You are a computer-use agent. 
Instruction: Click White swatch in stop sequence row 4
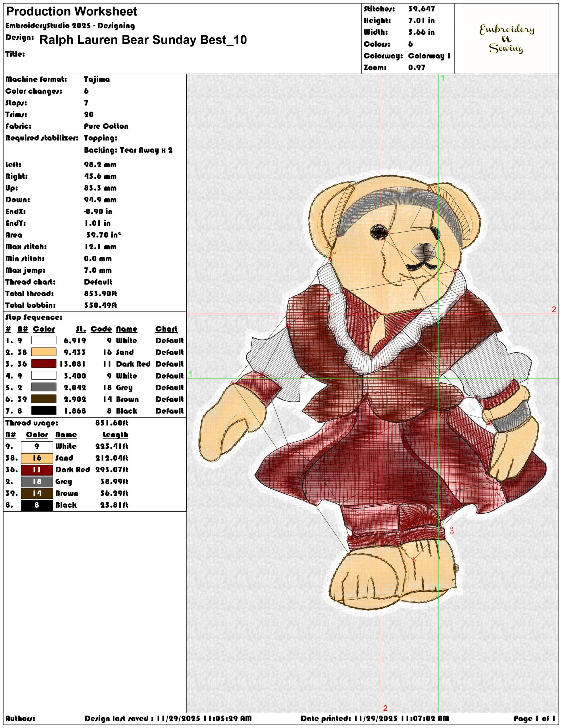click(44, 376)
